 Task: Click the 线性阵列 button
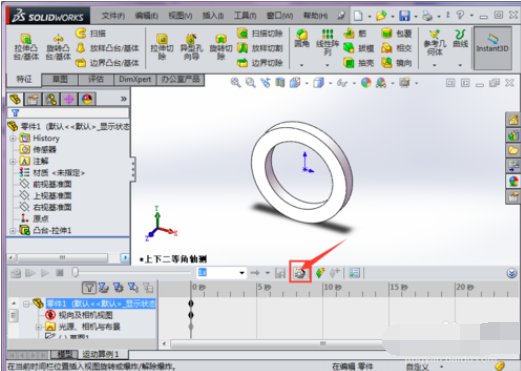328,43
